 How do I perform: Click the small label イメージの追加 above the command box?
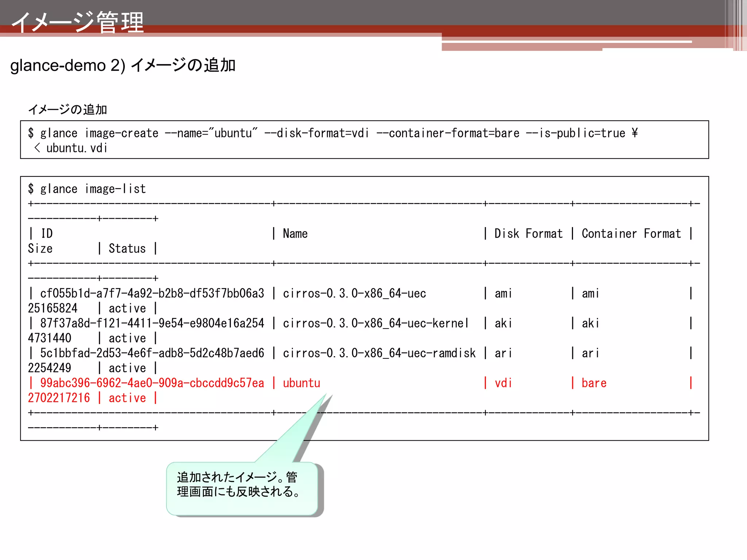pos(67,109)
